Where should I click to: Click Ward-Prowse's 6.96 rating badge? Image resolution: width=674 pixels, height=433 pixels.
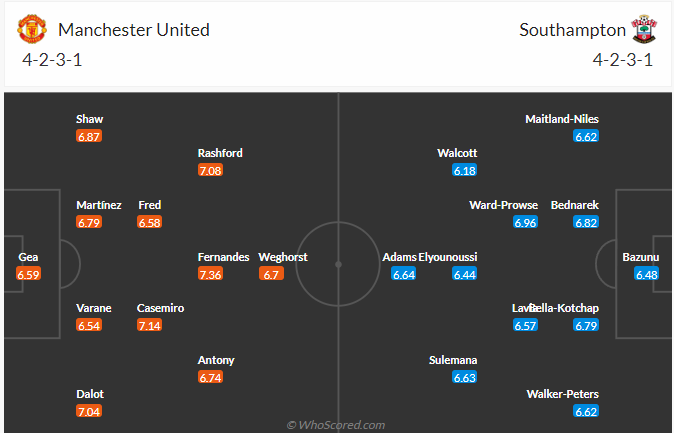525,222
